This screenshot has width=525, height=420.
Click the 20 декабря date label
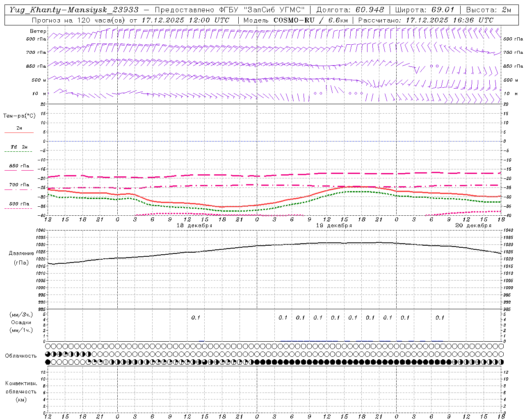pyautogui.click(x=473, y=226)
